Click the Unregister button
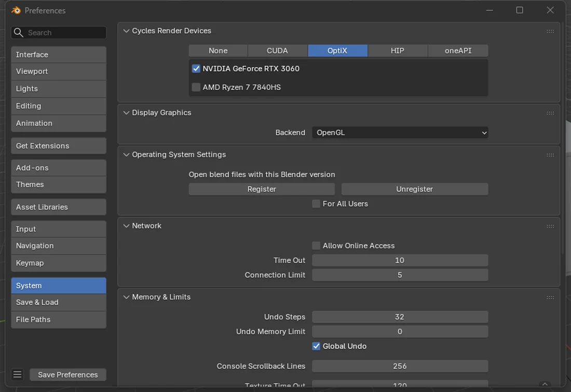 pos(414,189)
